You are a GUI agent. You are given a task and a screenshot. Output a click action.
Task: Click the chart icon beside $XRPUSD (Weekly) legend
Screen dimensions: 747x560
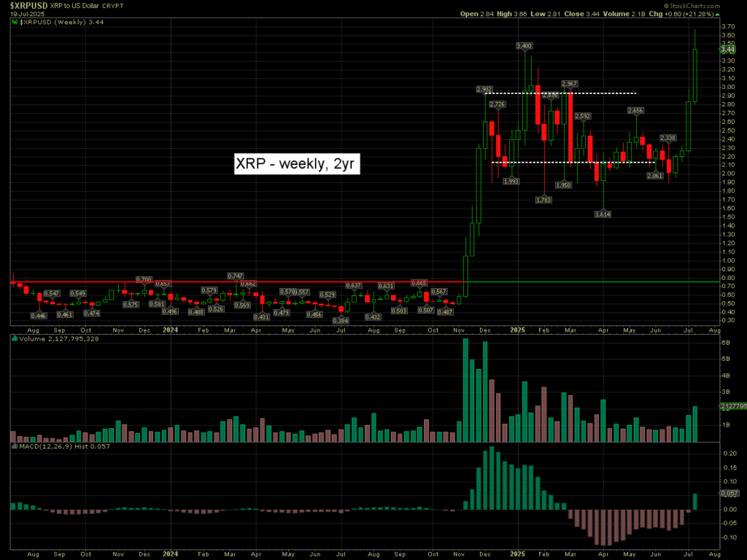point(15,22)
